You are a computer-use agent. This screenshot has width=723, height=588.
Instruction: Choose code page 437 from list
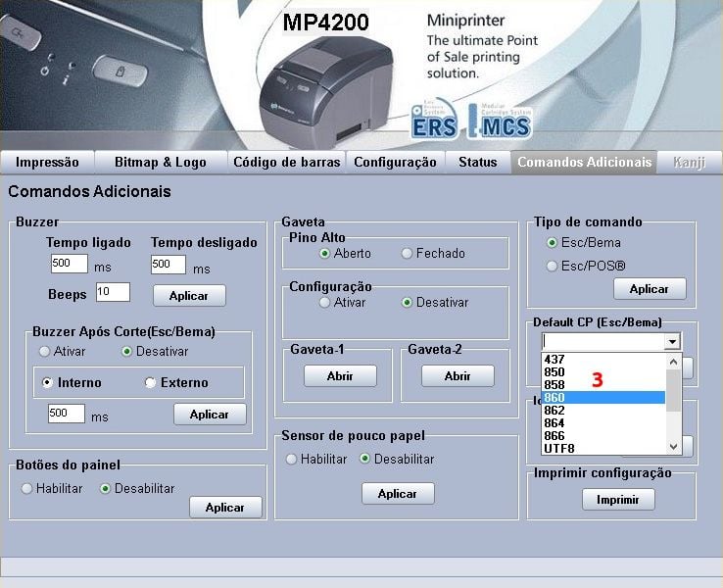[603, 360]
